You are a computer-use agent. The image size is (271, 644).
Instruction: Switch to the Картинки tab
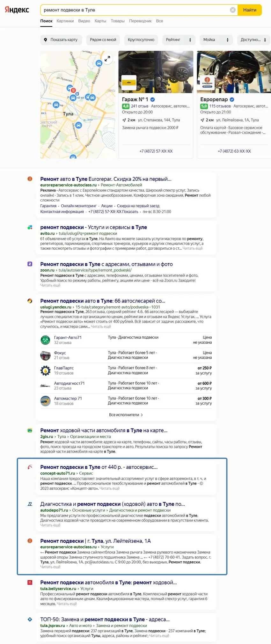point(65,21)
